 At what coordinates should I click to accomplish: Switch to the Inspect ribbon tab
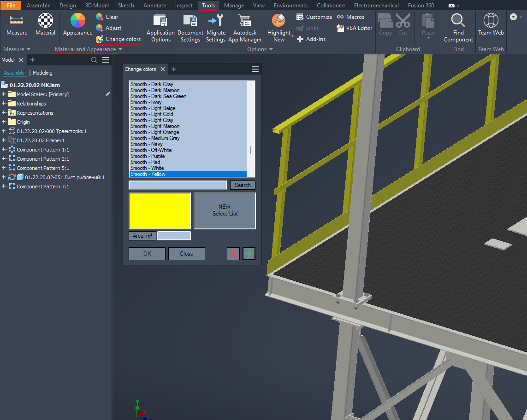coord(184,6)
